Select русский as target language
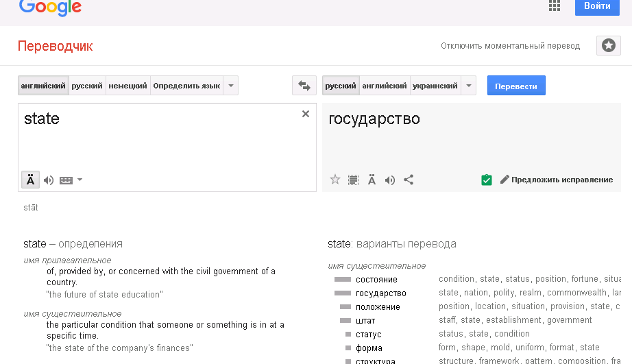632x364 pixels. pos(341,86)
